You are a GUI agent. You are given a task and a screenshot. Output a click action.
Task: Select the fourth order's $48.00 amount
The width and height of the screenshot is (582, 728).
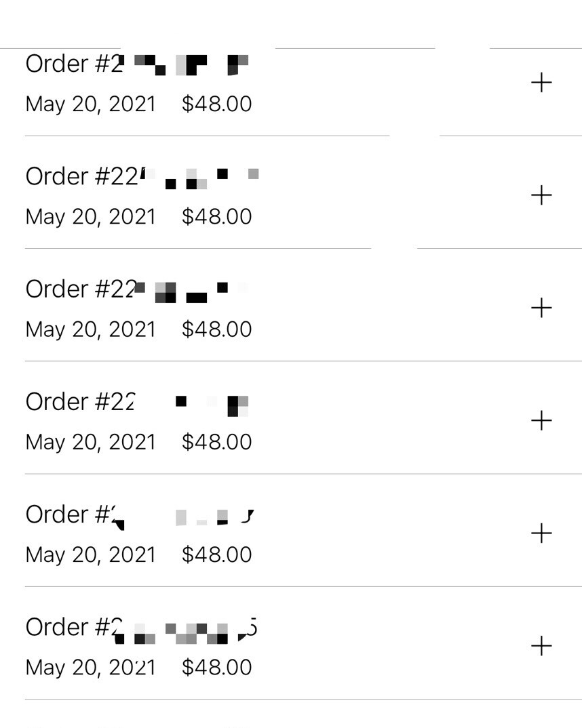click(x=217, y=441)
